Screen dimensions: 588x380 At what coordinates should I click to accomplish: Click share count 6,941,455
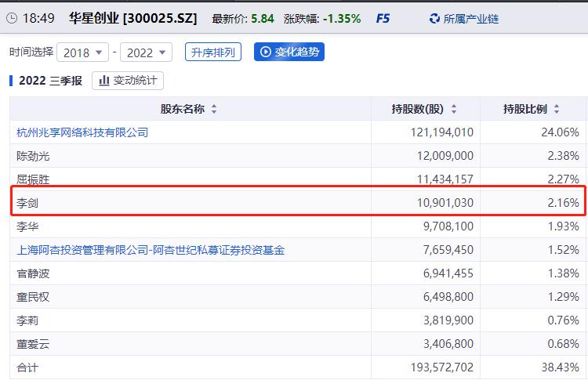click(448, 273)
